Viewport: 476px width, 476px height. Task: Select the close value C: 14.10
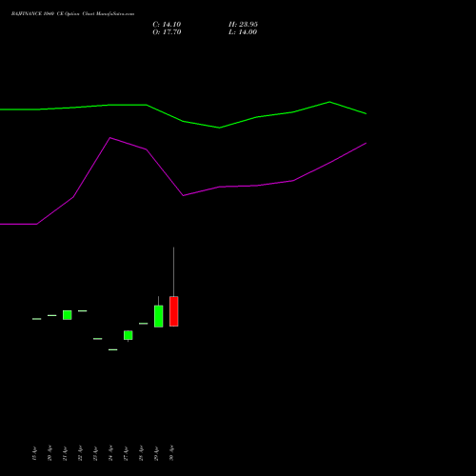[x=167, y=25]
